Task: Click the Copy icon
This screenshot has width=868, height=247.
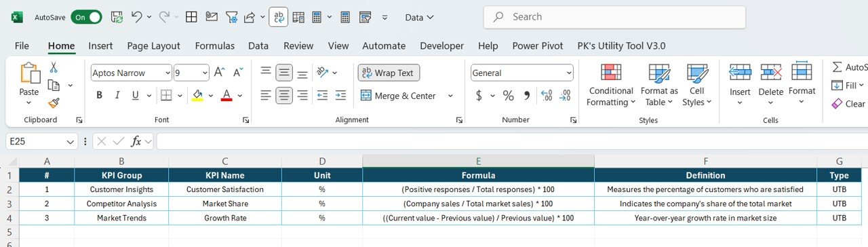Action: (x=54, y=85)
